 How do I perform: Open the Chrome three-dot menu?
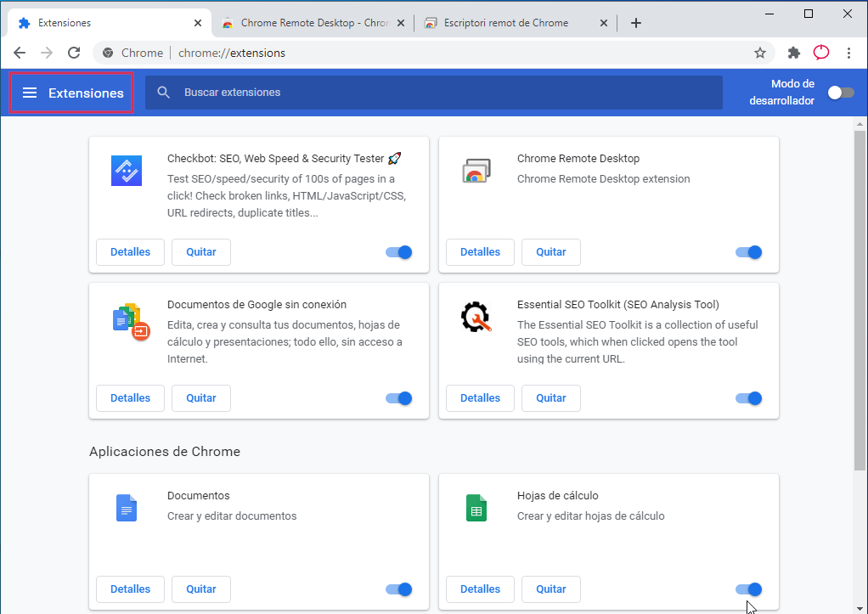(848, 53)
